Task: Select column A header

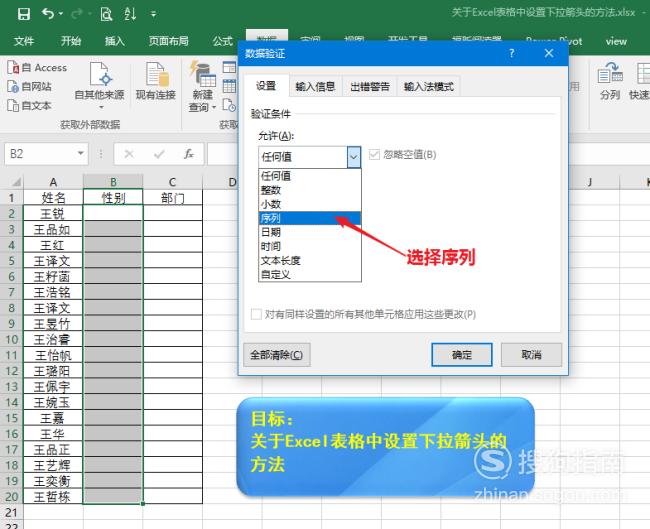Action: pos(53,182)
